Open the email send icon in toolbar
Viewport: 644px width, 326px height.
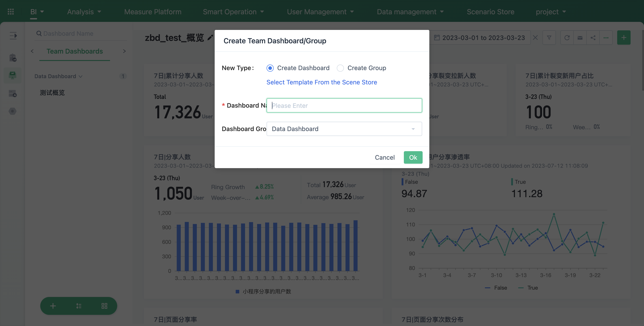pos(580,38)
